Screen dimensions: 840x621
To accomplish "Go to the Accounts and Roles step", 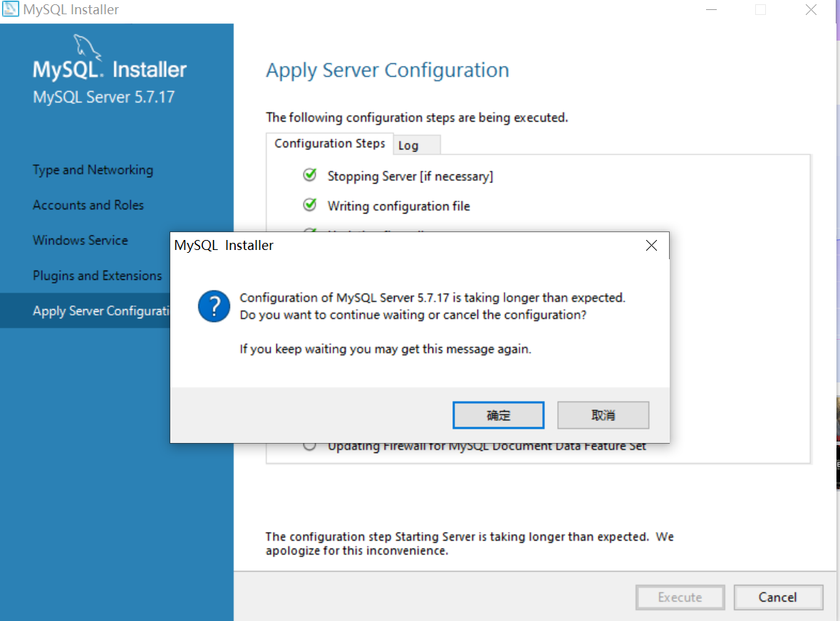I will tap(88, 205).
